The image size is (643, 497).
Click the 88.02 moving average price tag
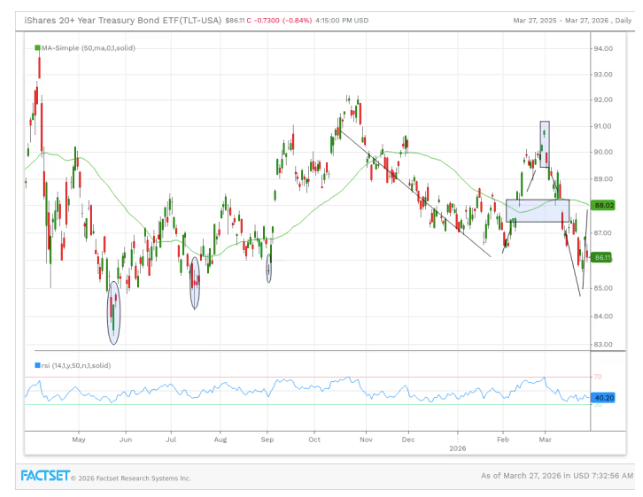tap(604, 205)
